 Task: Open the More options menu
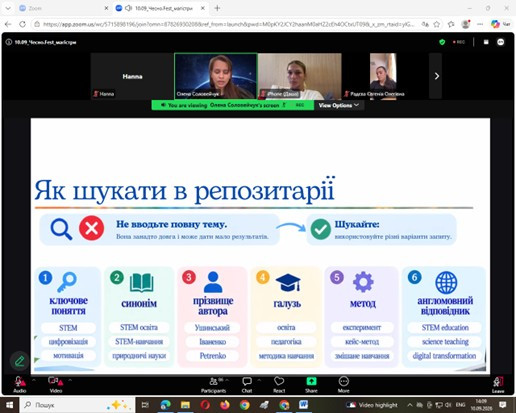point(344,384)
